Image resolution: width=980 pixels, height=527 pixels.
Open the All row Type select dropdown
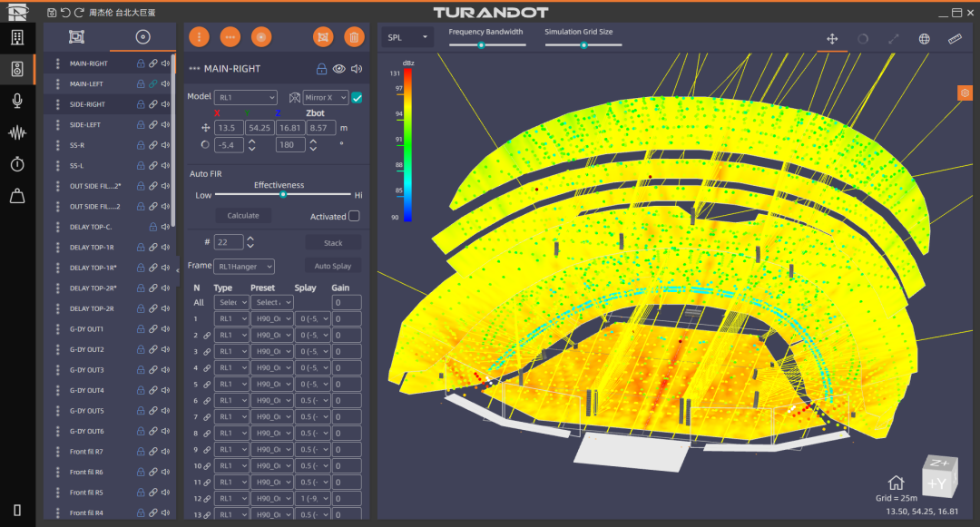(x=231, y=302)
